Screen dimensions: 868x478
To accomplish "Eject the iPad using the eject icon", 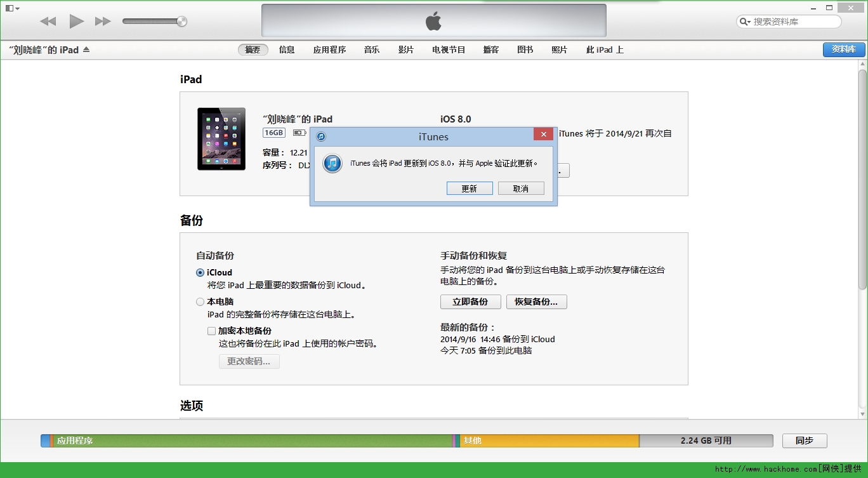I will (x=86, y=50).
